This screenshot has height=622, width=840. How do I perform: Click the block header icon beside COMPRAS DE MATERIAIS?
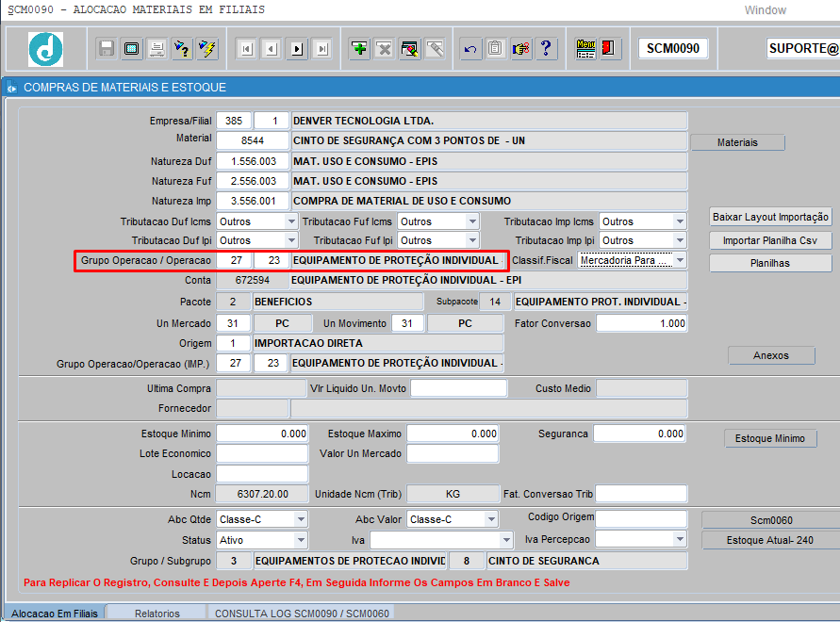click(12, 88)
